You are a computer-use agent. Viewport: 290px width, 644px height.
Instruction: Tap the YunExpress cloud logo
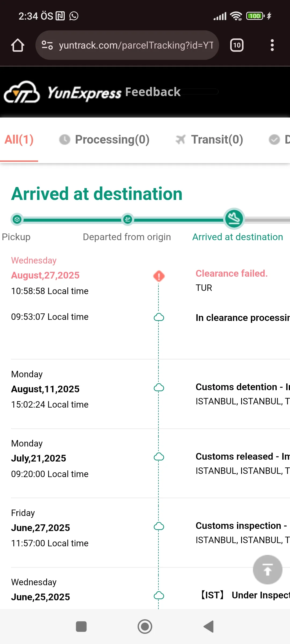click(x=22, y=92)
